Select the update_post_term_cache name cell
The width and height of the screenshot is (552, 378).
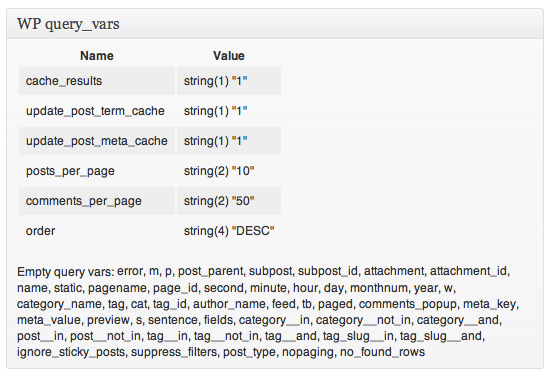click(97, 111)
